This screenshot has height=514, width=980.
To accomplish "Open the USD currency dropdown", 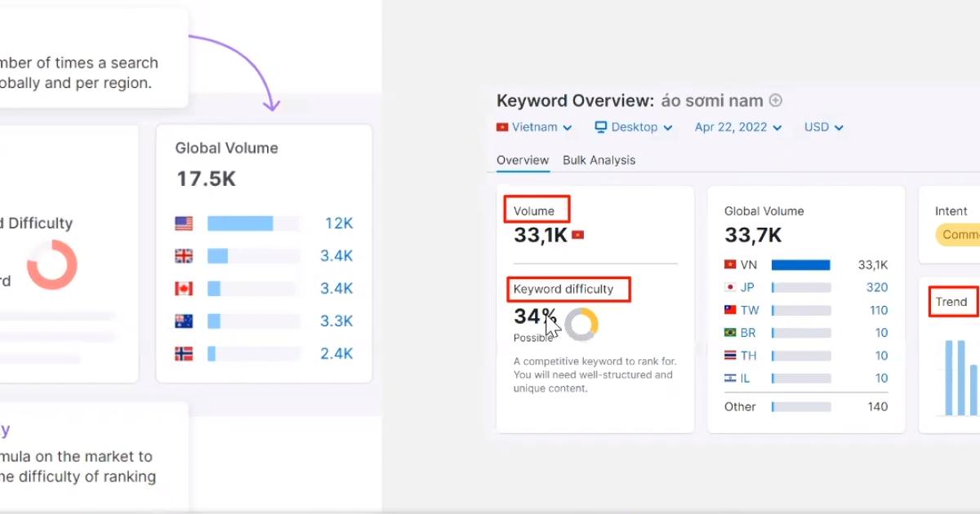I will pos(823,127).
